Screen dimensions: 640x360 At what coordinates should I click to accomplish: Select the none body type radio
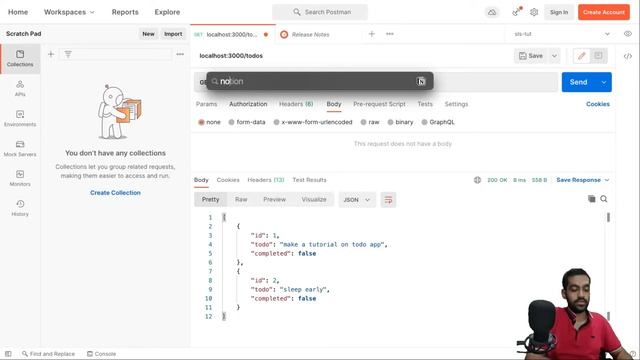[201, 122]
